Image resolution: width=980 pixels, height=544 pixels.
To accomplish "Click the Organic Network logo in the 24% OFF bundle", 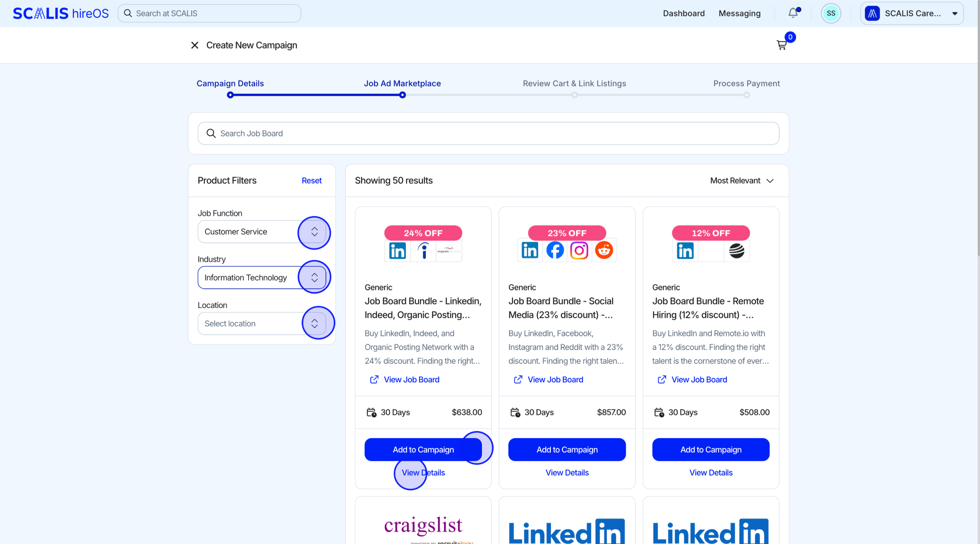I will tap(449, 251).
